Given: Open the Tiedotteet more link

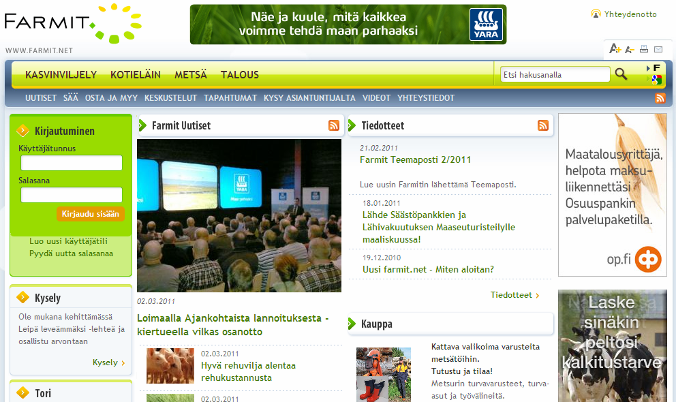Looking at the screenshot, I should point(515,295).
